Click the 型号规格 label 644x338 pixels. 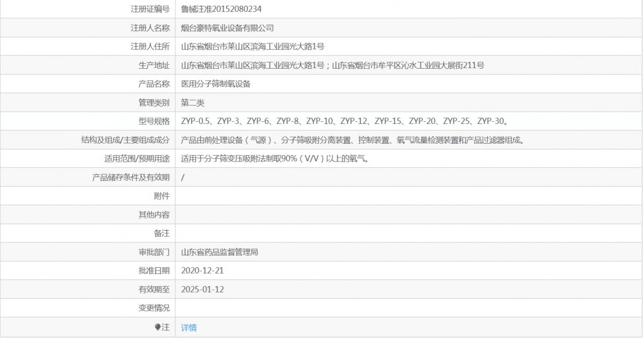(x=154, y=121)
